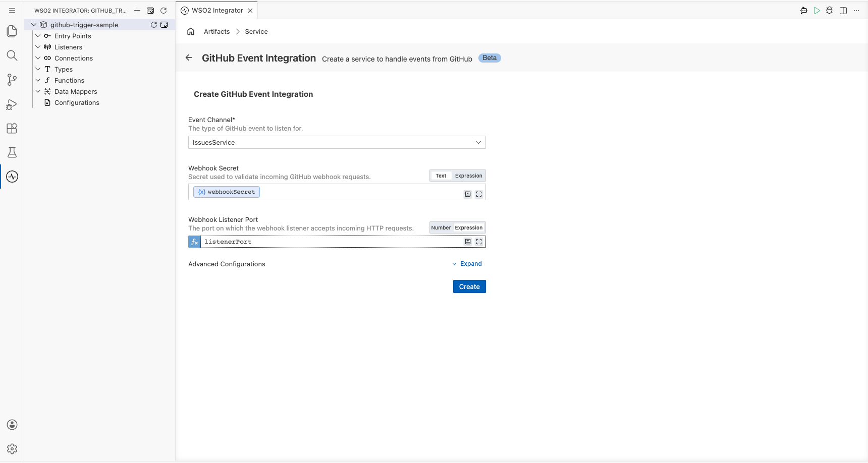Toggle the Connections tree chevron
The width and height of the screenshot is (868, 463).
38,58
